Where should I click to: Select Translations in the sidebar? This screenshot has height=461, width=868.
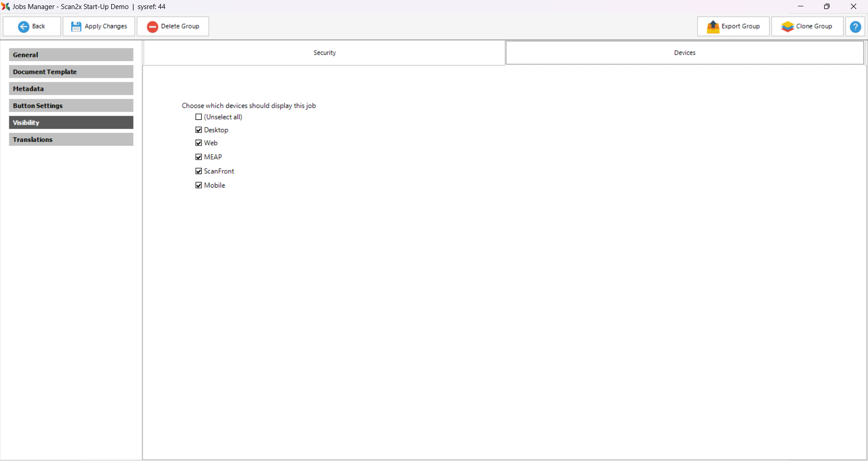tap(71, 140)
